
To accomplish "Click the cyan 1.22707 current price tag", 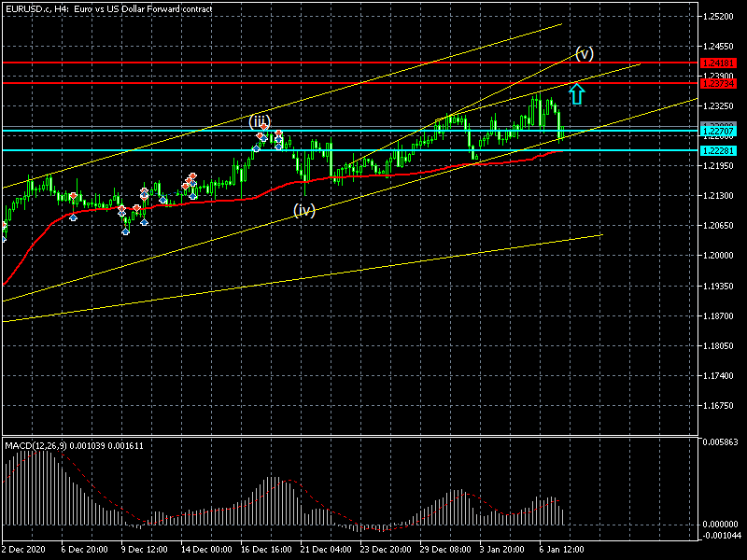I will click(718, 133).
